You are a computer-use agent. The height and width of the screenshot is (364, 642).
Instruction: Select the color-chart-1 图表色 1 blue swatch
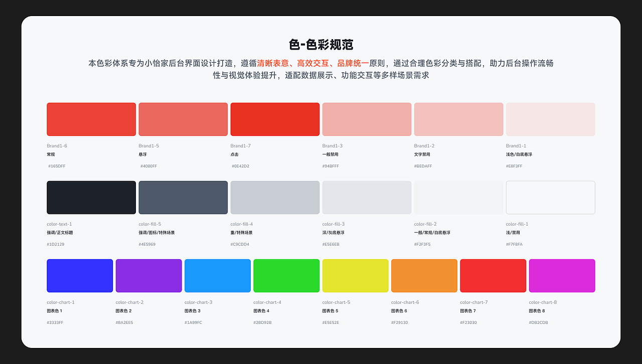pos(79,275)
